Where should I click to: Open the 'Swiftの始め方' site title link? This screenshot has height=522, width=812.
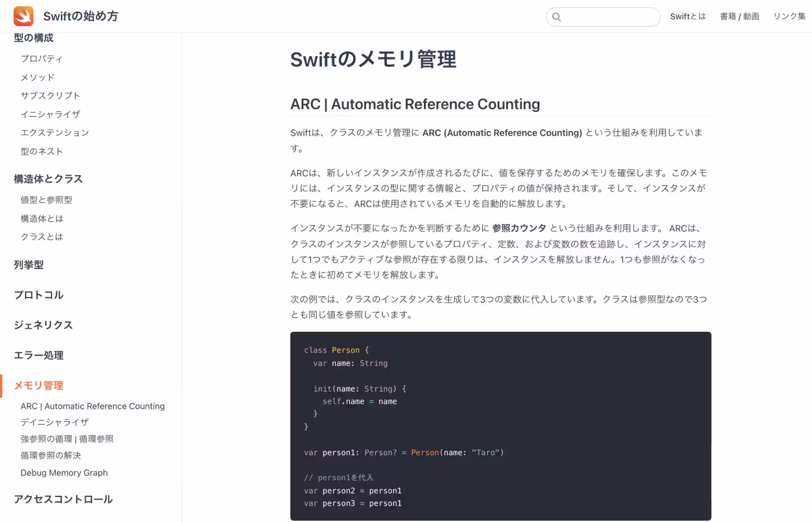pos(81,16)
